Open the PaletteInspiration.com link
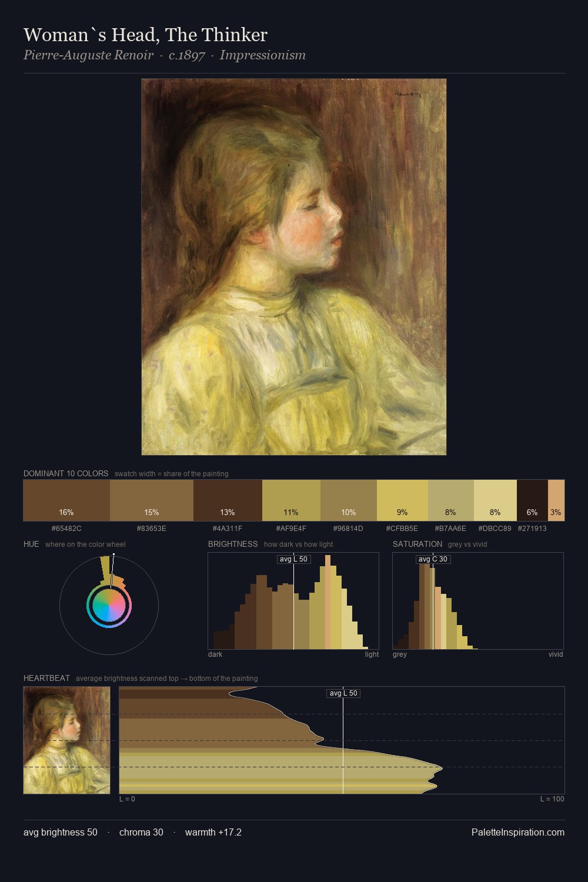Image resolution: width=588 pixels, height=882 pixels. pos(518,832)
